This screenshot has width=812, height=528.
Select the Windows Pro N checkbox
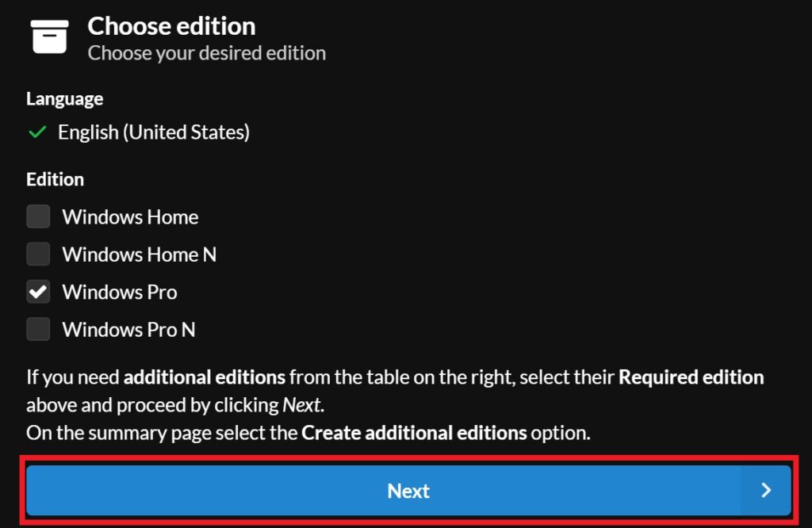pos(38,329)
